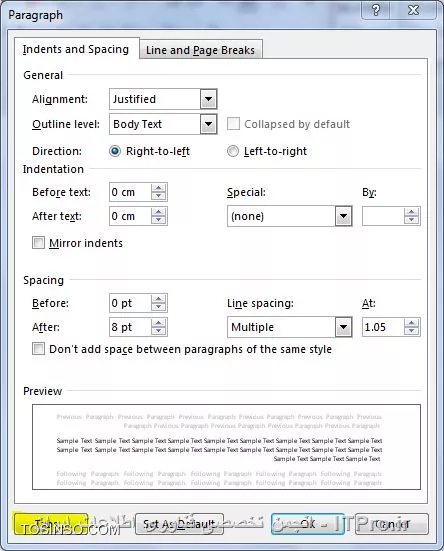Increase the Spacing Before value with the up arrow
Viewport: 444px width, 551px height.
pos(158,299)
